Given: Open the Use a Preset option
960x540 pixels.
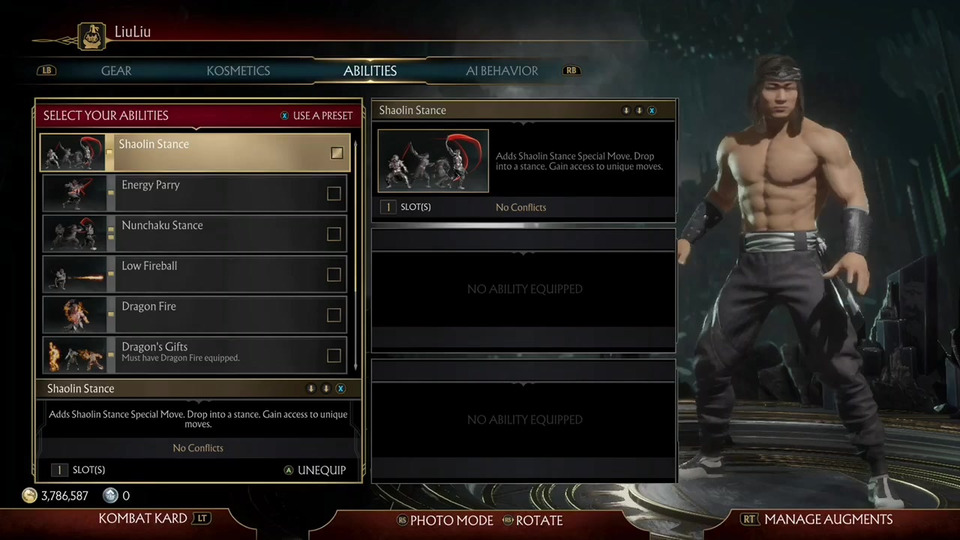Looking at the screenshot, I should pos(317,116).
